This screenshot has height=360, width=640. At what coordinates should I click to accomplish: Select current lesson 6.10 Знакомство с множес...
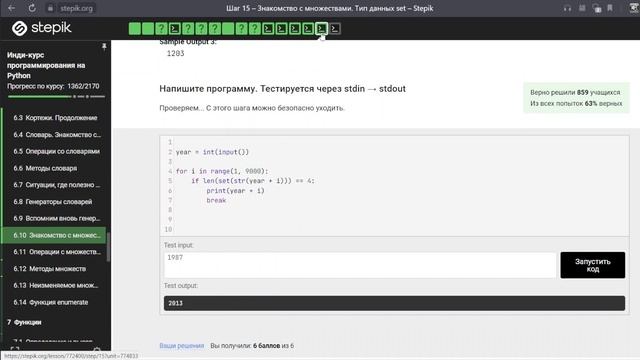[54, 235]
